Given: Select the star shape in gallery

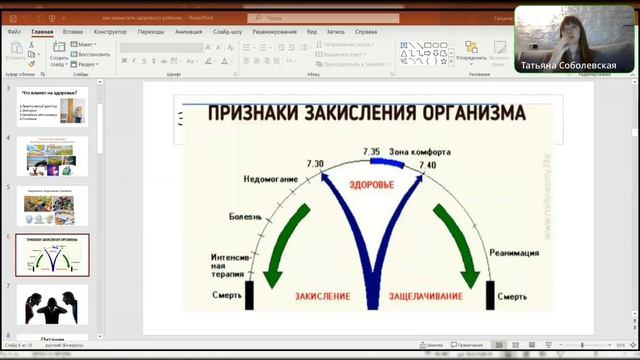Looking at the screenshot, I should click(444, 62).
